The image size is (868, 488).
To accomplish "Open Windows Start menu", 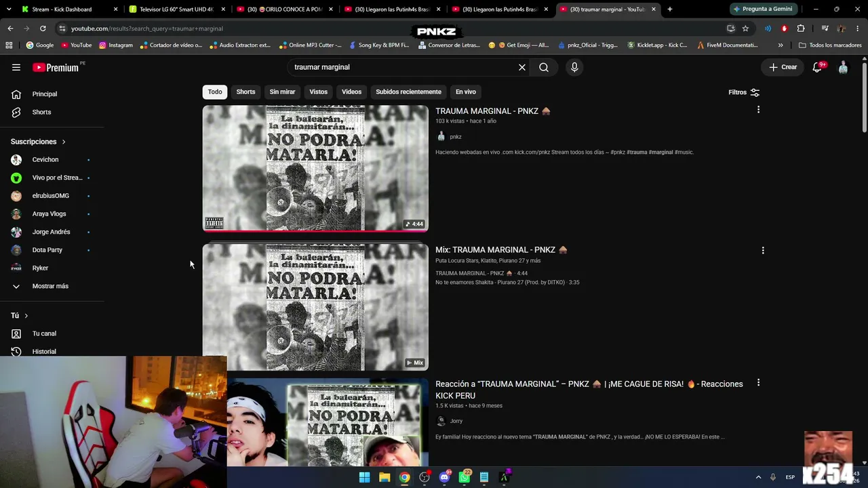I will (x=365, y=477).
